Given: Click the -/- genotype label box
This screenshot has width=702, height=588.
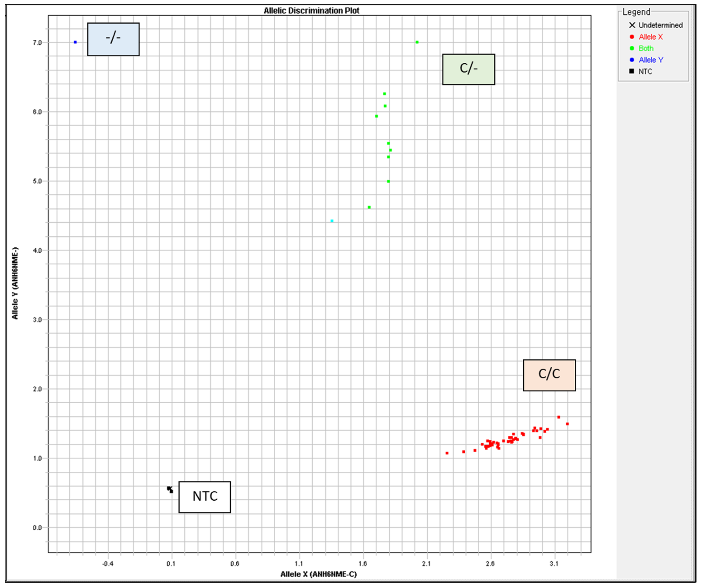Looking at the screenshot, I should click(x=113, y=39).
